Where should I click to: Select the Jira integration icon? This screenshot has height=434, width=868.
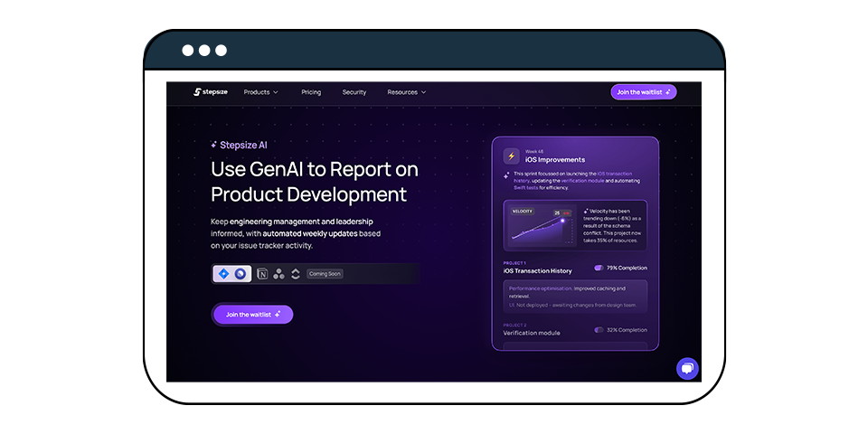pos(223,273)
